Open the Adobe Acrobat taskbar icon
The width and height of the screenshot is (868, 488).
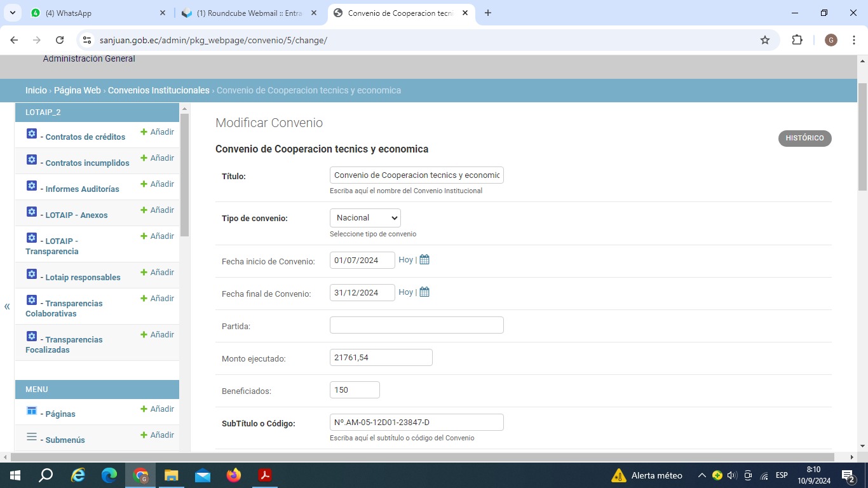coord(265,475)
